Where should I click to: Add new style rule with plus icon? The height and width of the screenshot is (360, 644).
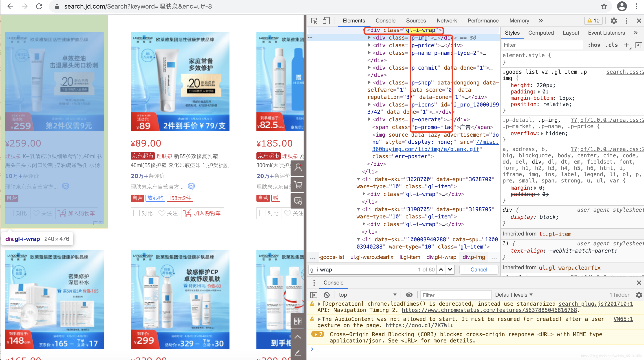pos(626,45)
